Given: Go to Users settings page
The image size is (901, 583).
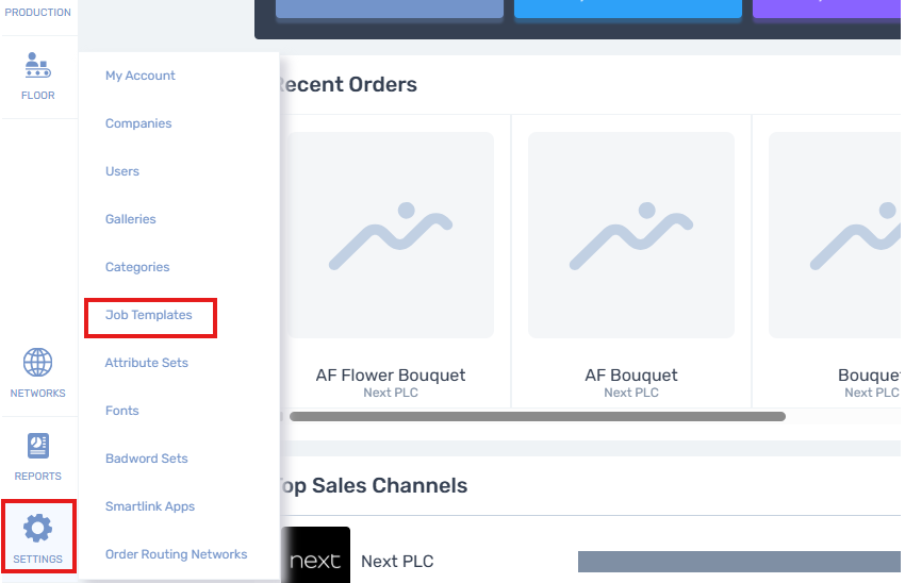Looking at the screenshot, I should [x=122, y=172].
